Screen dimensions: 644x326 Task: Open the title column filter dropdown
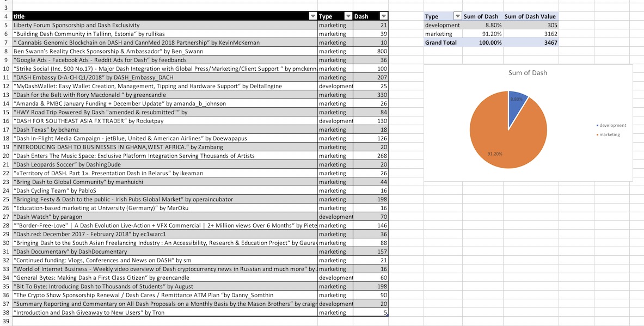coord(312,16)
